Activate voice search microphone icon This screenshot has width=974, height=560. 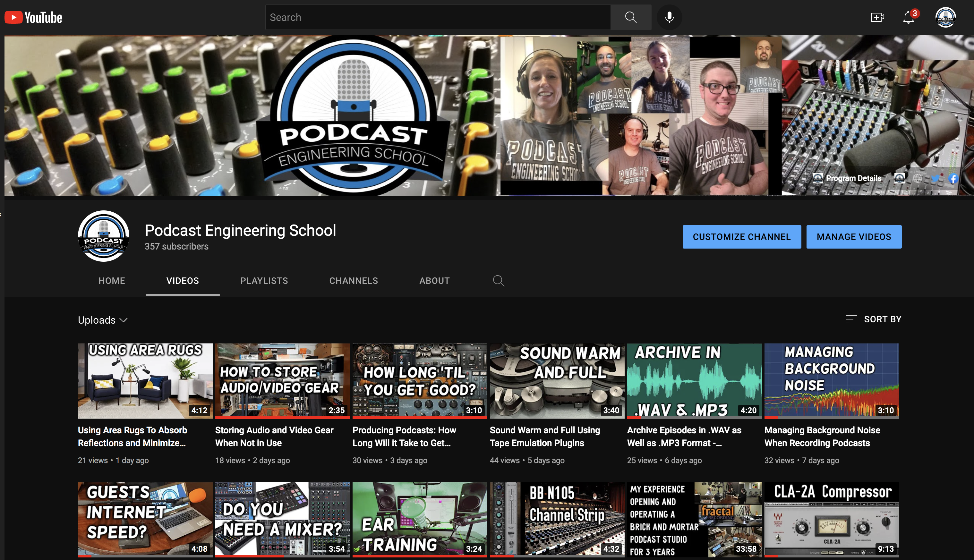pos(669,17)
